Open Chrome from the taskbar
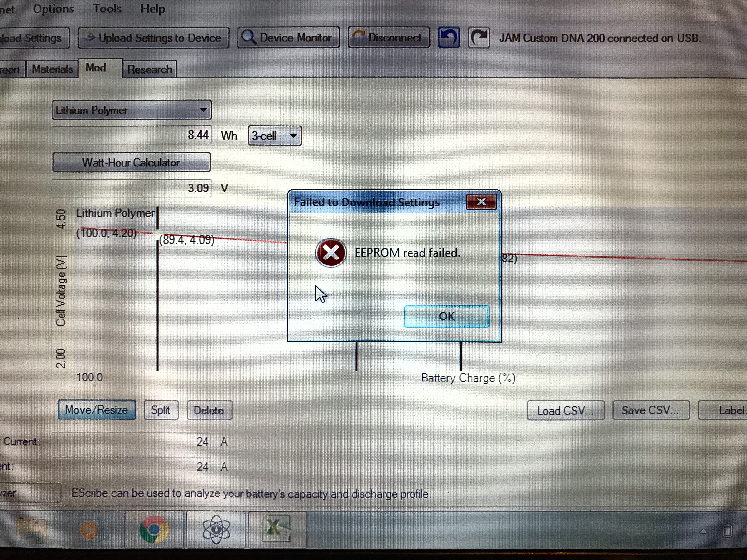Screen dimensions: 747x560 tap(154, 529)
